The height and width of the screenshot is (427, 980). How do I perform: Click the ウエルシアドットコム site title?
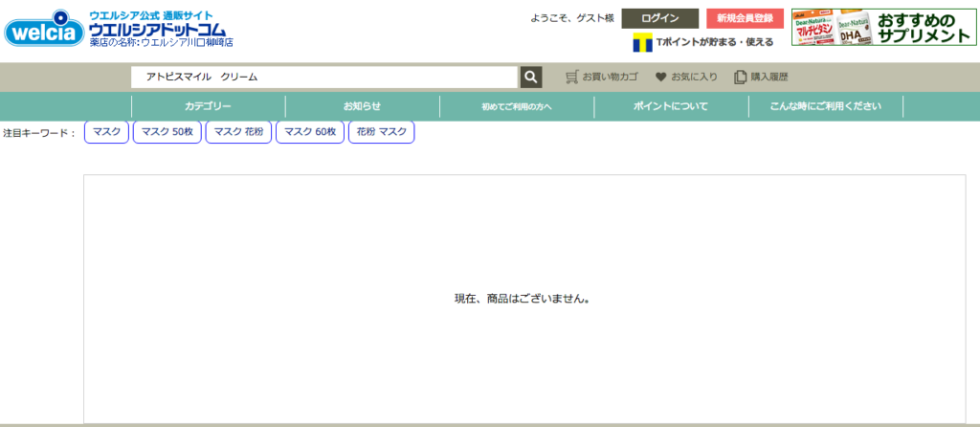tap(158, 30)
